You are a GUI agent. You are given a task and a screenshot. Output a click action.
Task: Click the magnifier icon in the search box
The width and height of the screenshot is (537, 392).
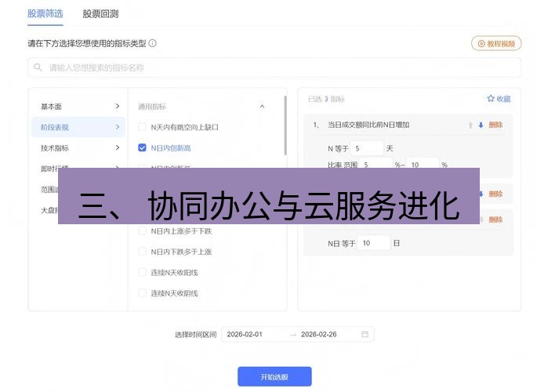38,67
